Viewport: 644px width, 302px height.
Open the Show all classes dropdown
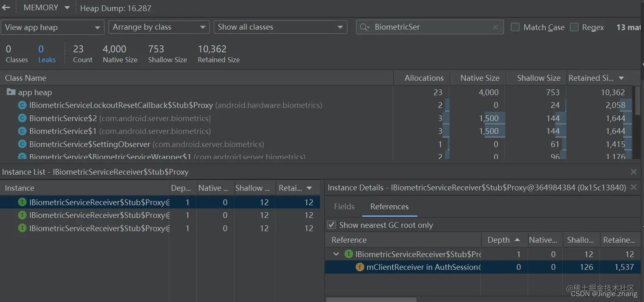pyautogui.click(x=280, y=27)
